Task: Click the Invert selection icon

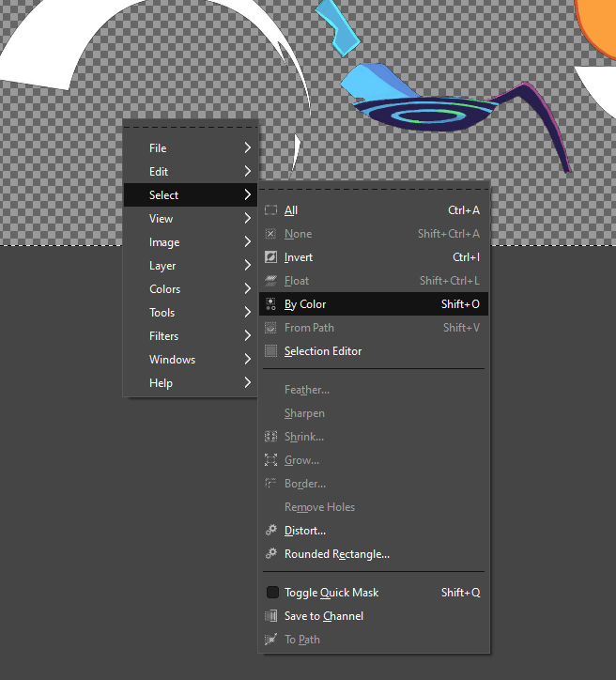Action: pyautogui.click(x=270, y=257)
